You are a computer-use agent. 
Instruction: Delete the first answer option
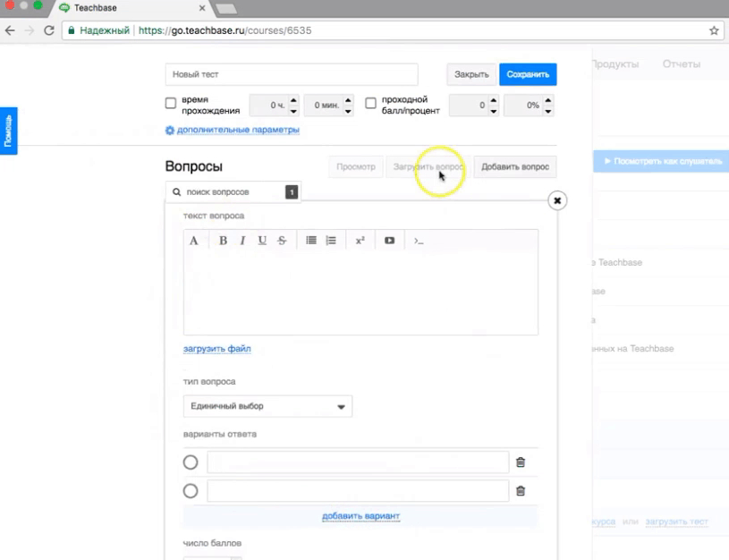(x=521, y=462)
